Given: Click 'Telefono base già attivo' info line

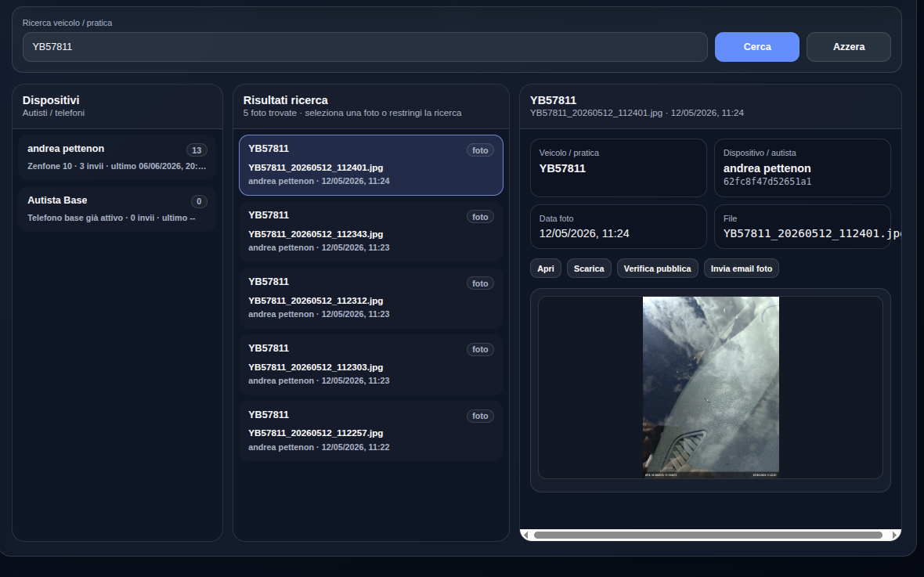Looking at the screenshot, I should coord(111,218).
